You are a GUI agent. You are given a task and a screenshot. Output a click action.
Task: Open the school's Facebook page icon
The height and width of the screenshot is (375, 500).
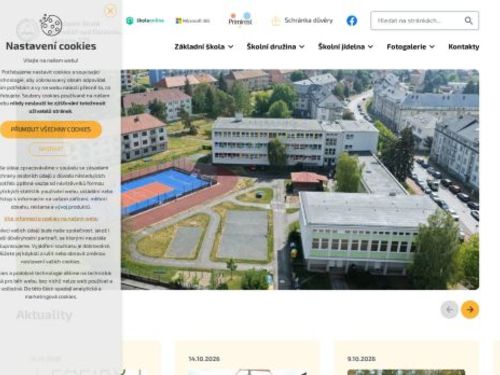click(352, 21)
